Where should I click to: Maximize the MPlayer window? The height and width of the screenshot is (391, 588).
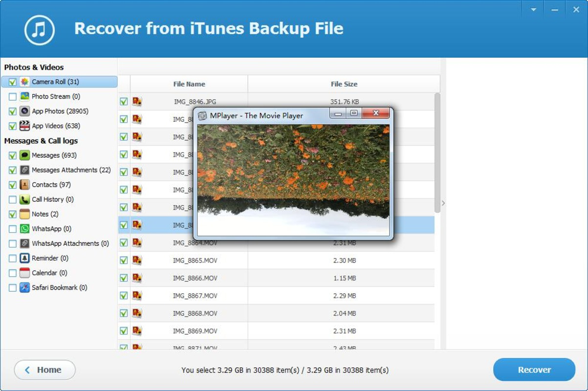353,113
